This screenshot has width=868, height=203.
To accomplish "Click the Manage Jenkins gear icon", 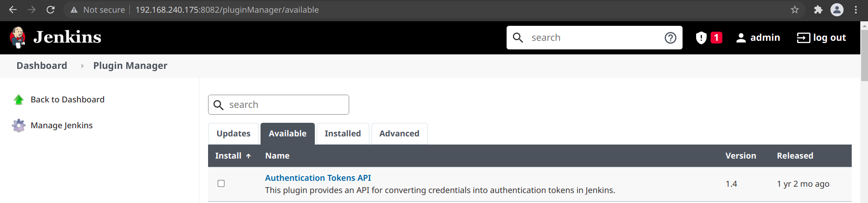I will pos(19,126).
